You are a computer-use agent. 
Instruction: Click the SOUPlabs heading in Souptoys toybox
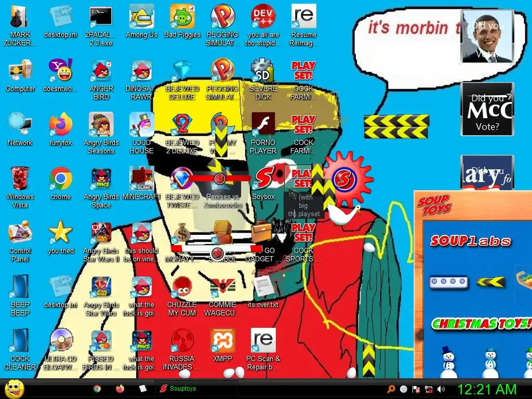[x=471, y=241]
